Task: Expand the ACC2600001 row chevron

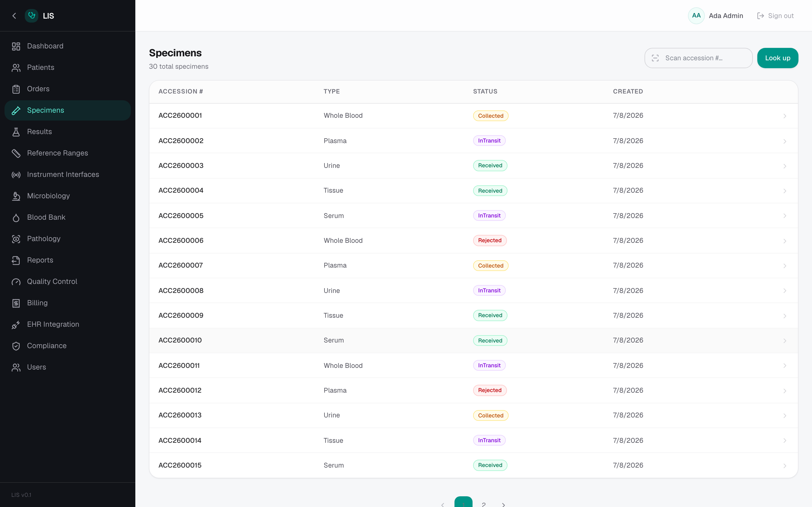Action: pyautogui.click(x=784, y=116)
